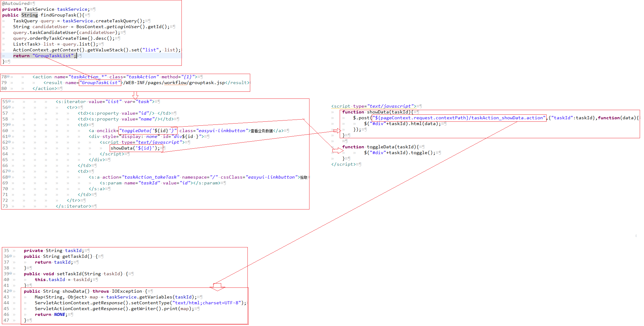Viewport: 644px width, 326px height.
Task: Collapse getTaskId method fold at line 36
Action: click(11, 256)
